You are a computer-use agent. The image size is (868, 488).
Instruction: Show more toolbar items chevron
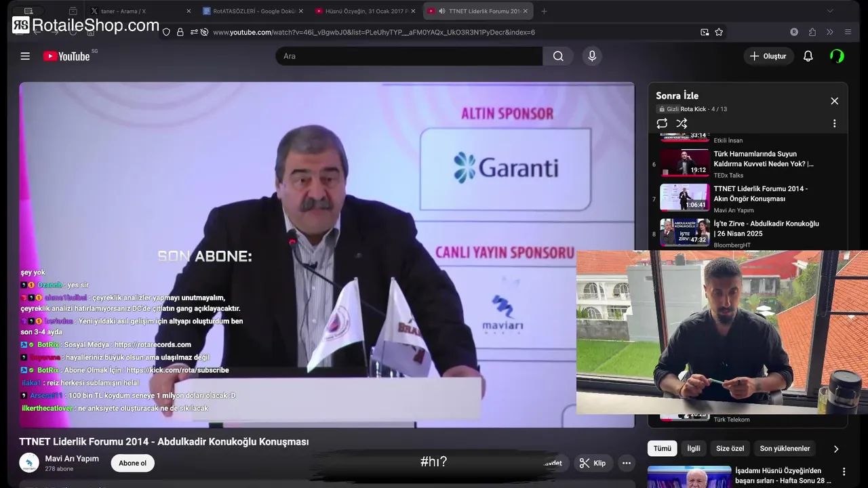pos(829,32)
